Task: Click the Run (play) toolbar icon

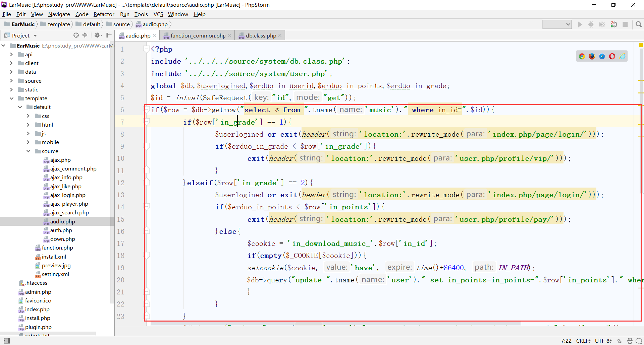Action: tap(580, 24)
